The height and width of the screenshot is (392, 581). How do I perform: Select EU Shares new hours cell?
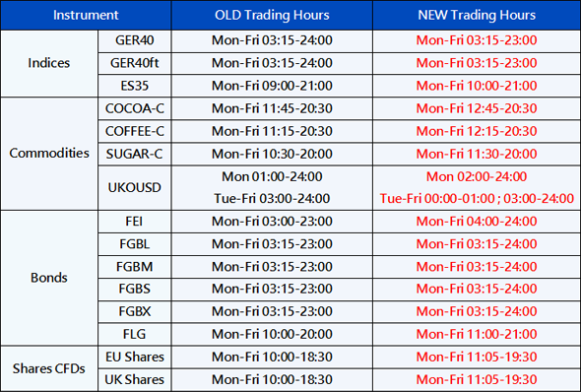[477, 358]
